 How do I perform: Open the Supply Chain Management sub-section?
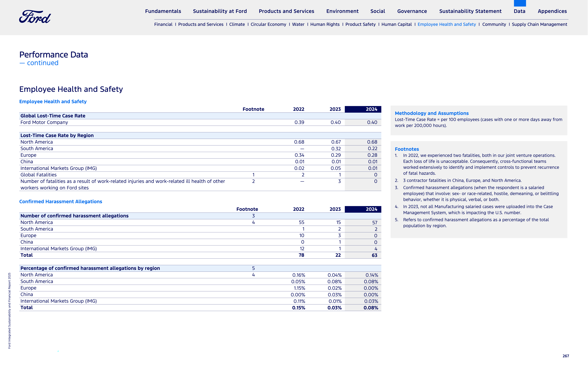pos(539,24)
